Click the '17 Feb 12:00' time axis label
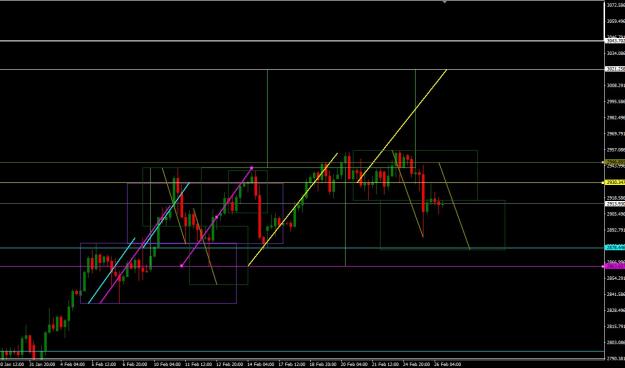Viewport: 625px width, 368px height. tap(291, 364)
